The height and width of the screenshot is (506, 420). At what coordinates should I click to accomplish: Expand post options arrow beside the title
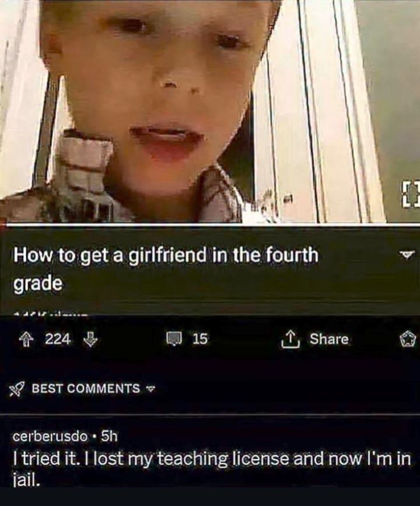[407, 254]
